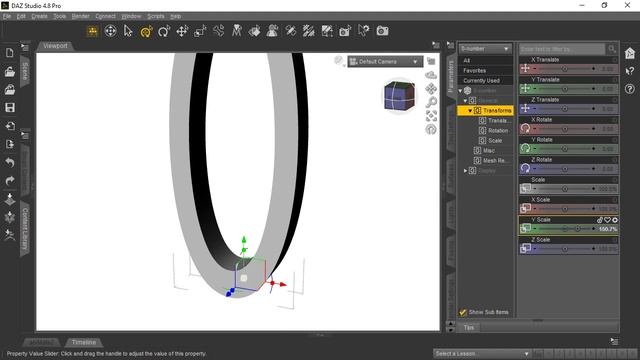This screenshot has height=360, width=640.
Task: Select the All filter in Parameters
Action: (485, 60)
